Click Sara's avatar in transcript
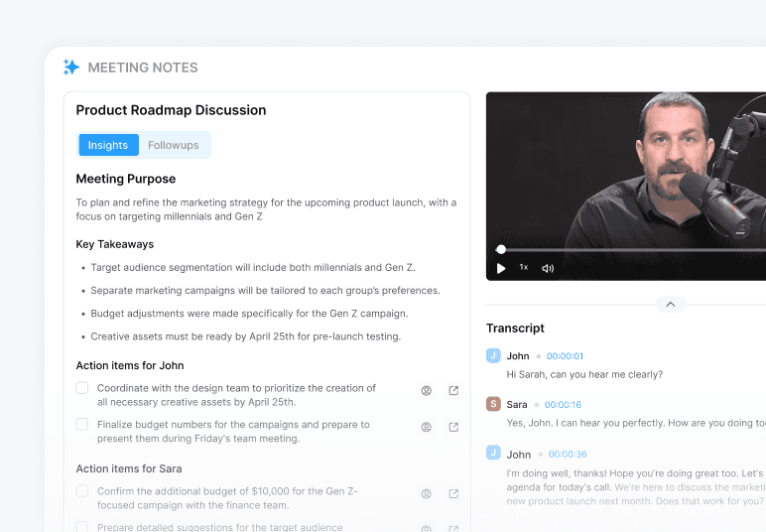766x532 pixels. (x=493, y=404)
